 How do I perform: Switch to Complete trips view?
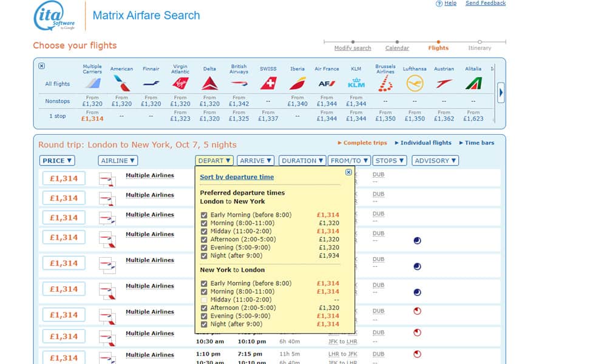point(365,143)
